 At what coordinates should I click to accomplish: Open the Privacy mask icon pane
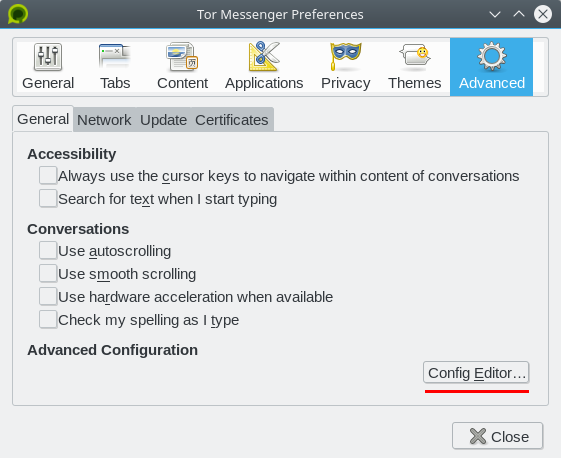click(x=346, y=67)
